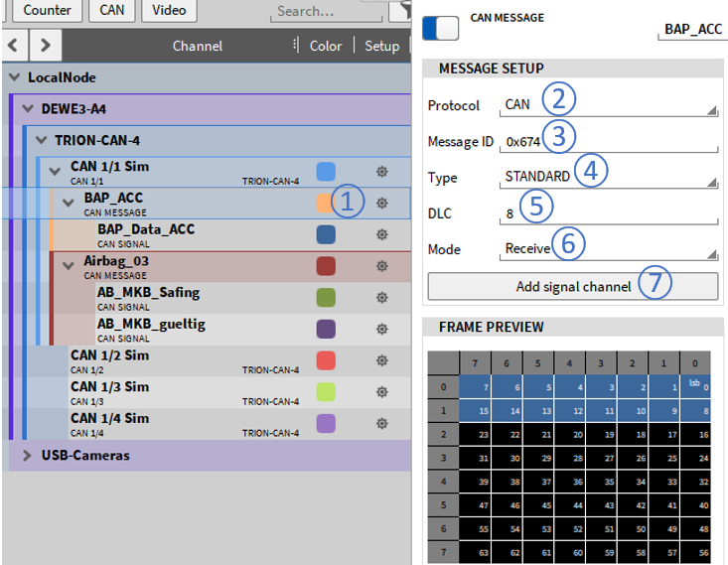Open setup gear for CAN 1/4 Sim
Screen dimensions: 728x565
tap(381, 423)
